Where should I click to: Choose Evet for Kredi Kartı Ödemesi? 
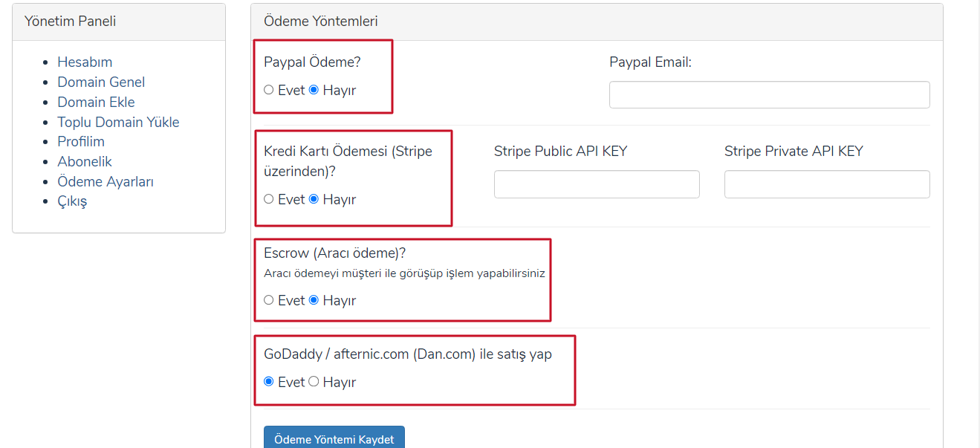(x=269, y=199)
